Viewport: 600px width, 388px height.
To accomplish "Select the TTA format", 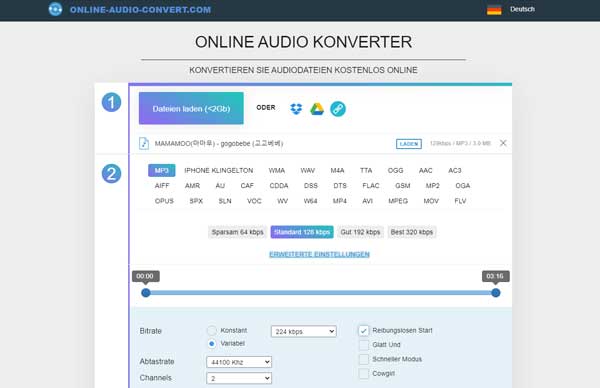I will (x=366, y=170).
